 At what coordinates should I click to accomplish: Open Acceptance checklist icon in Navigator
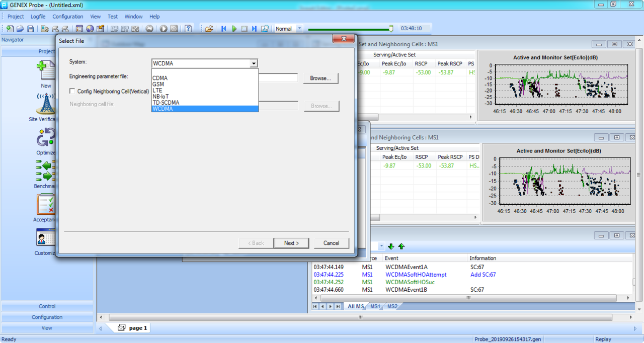pos(45,205)
